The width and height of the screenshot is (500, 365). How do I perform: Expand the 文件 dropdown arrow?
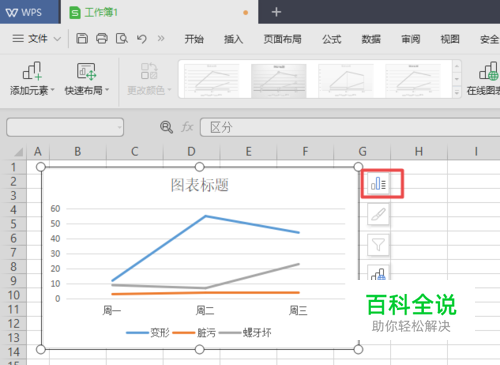57,39
